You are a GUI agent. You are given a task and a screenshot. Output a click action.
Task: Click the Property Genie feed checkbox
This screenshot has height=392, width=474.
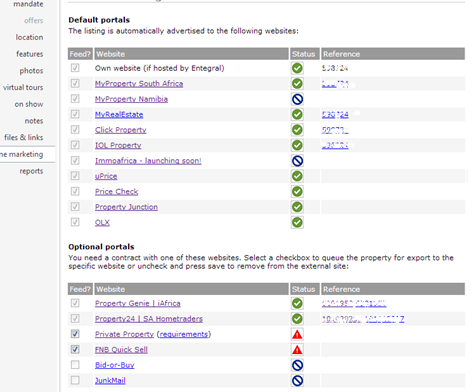(x=75, y=303)
